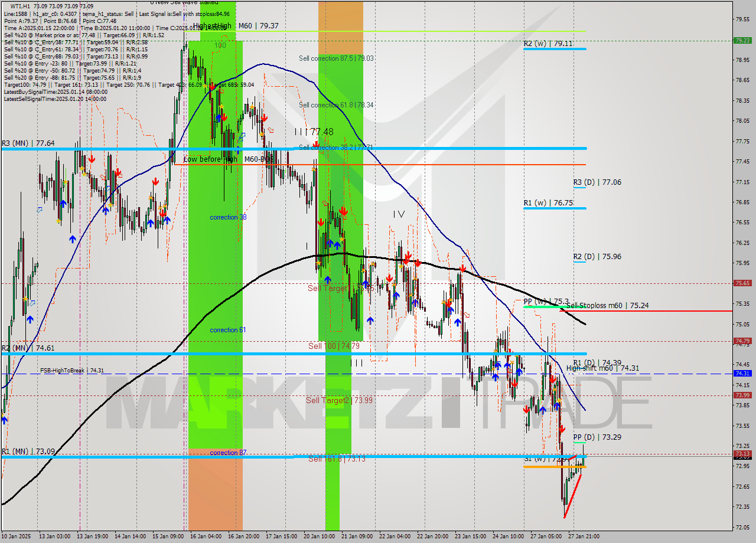The width and height of the screenshot is (756, 543).
Task: Click the 'WTI,H1' symbol header text
Action: point(21,6)
